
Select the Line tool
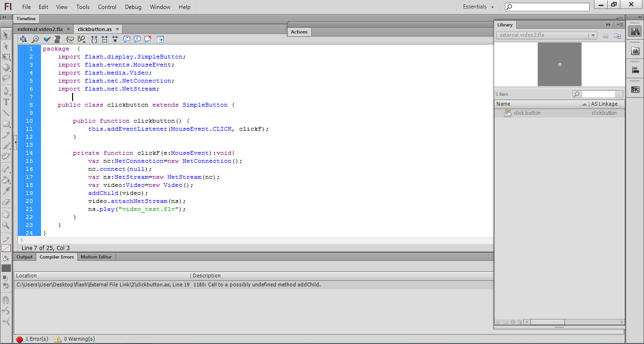click(x=6, y=112)
